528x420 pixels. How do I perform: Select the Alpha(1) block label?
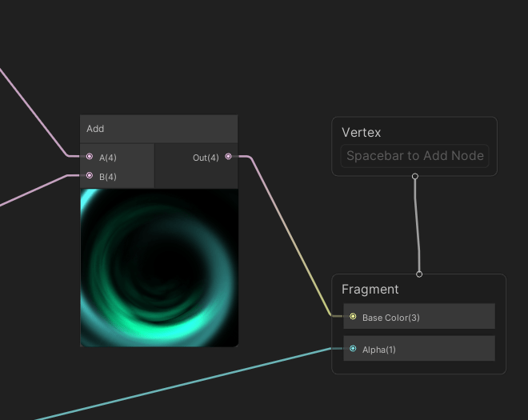click(x=379, y=350)
